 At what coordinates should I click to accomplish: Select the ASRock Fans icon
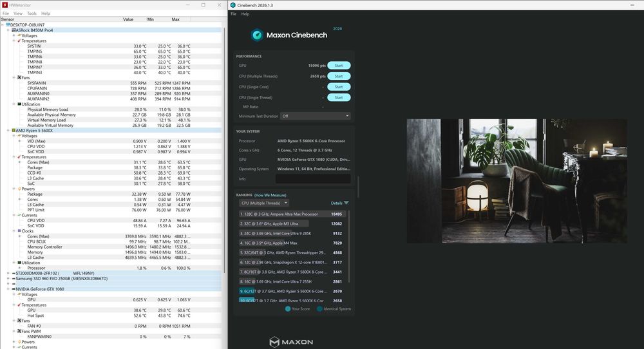[x=19, y=78]
